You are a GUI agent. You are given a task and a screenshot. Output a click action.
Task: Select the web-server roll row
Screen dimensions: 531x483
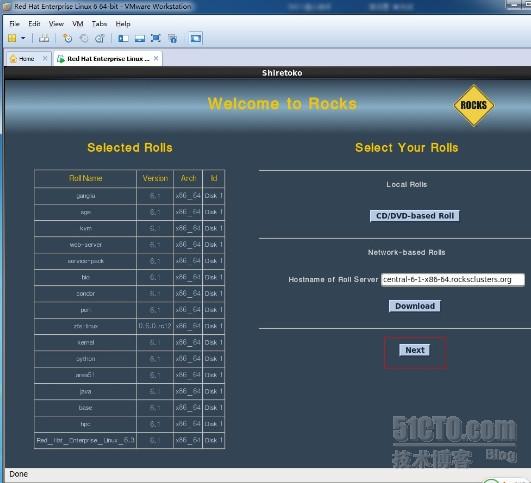129,245
